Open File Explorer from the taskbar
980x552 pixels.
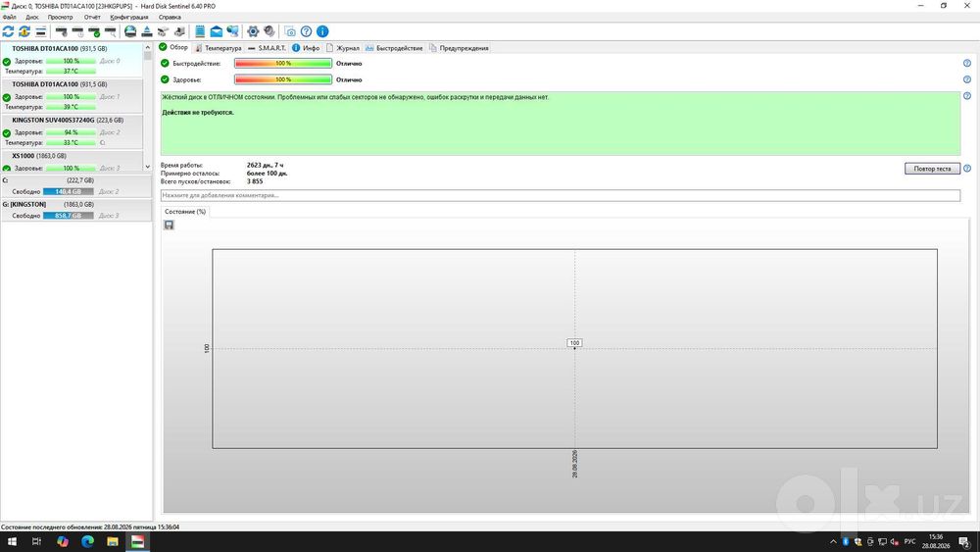point(113,541)
